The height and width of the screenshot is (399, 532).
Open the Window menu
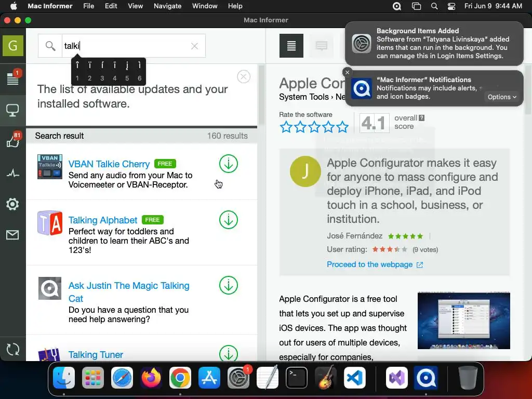point(205,6)
